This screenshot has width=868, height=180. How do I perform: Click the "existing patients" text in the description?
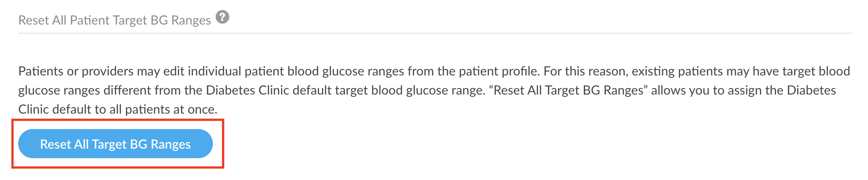tap(677, 71)
